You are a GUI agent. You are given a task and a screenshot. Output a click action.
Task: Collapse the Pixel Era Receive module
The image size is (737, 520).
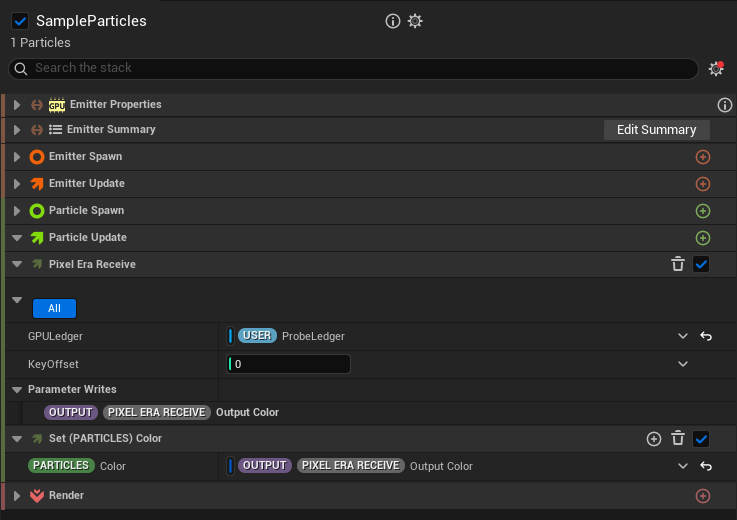(x=17, y=264)
